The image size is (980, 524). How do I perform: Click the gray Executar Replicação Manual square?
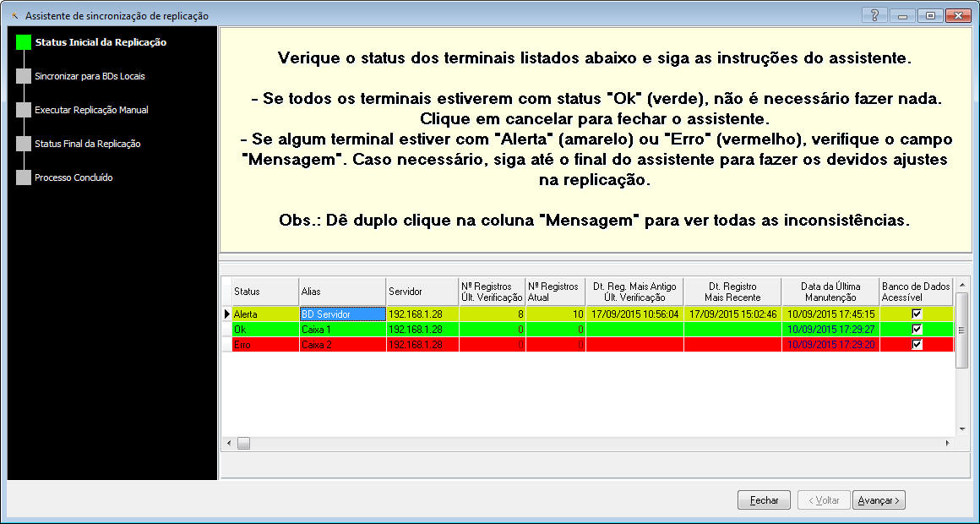coord(23,110)
